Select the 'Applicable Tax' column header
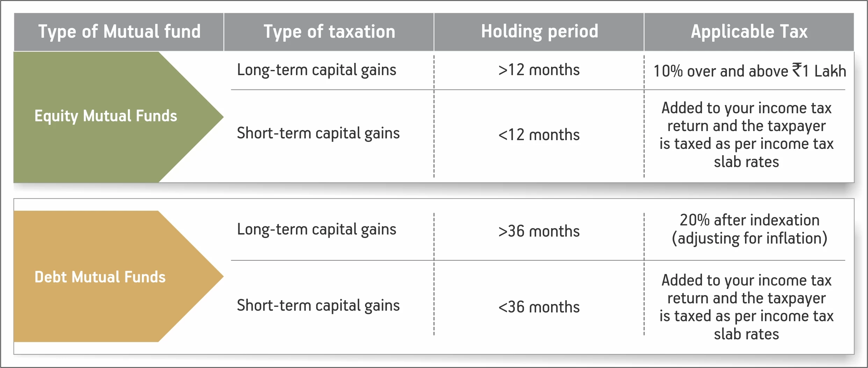This screenshot has height=368, width=868. click(749, 32)
